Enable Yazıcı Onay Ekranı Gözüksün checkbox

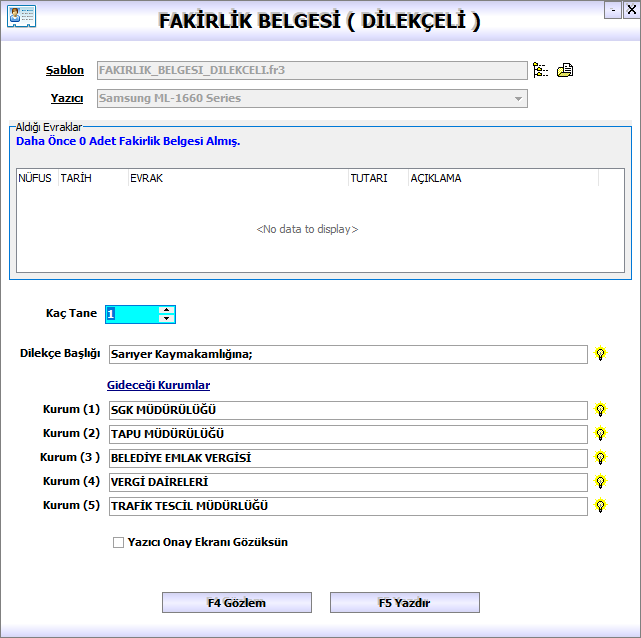tap(119, 543)
